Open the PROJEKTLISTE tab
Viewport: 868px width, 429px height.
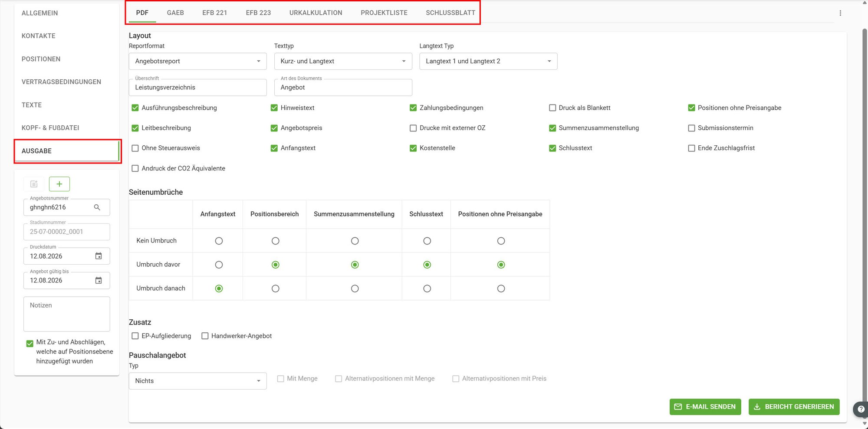384,13
